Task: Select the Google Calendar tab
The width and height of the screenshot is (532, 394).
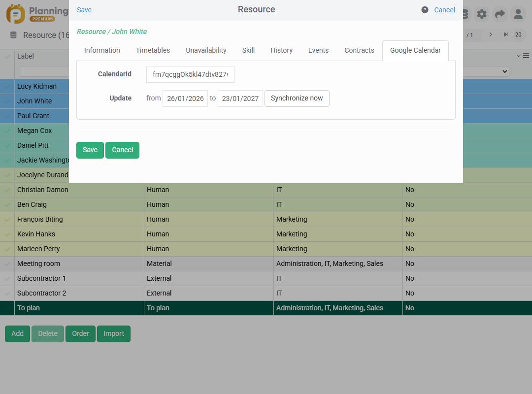Action: pyautogui.click(x=415, y=51)
